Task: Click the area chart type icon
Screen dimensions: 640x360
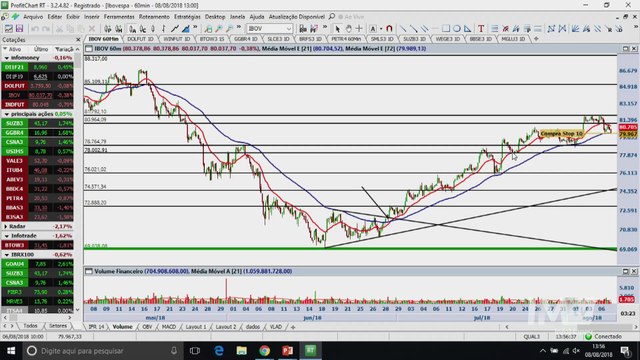Action: pos(185,29)
